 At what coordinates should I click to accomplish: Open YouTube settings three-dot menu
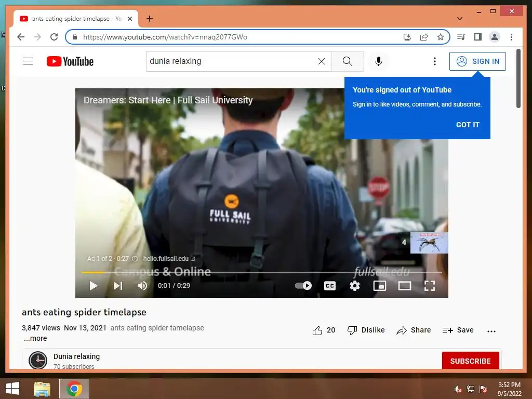[435, 61]
